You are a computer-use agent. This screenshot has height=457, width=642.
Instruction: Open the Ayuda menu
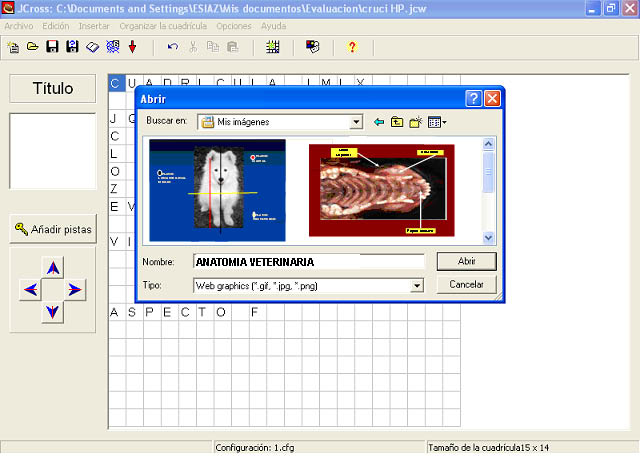pyautogui.click(x=274, y=26)
